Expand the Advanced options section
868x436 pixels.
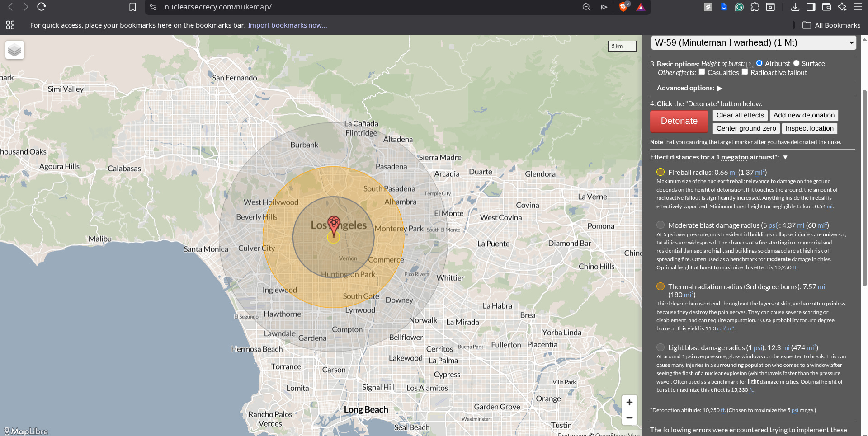click(720, 88)
